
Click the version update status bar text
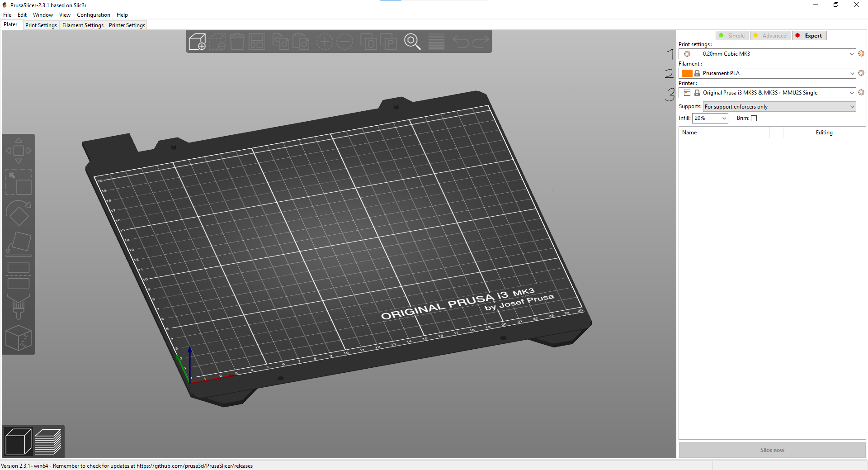127,466
